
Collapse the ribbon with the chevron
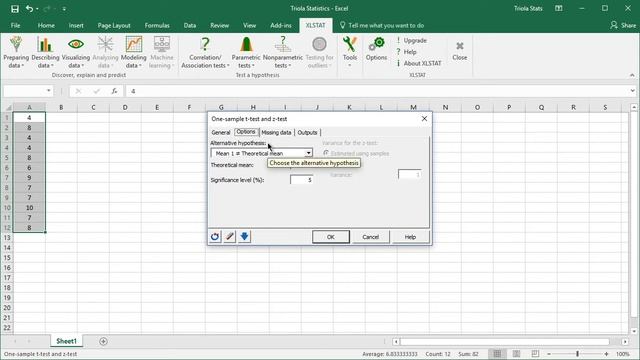632,75
